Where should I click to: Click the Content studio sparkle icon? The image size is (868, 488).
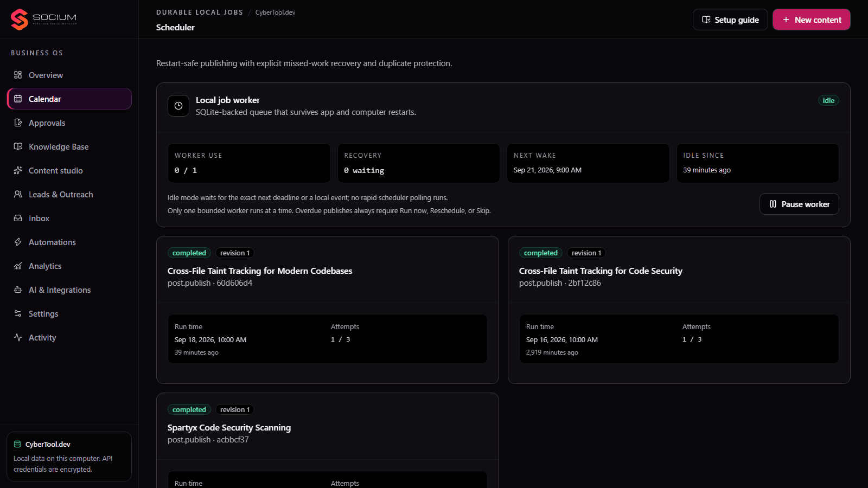point(18,170)
